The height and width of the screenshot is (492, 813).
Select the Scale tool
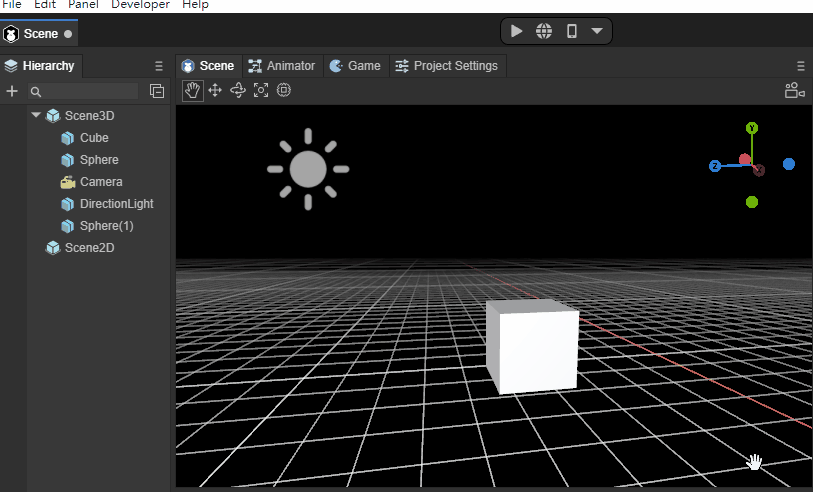pos(261,91)
